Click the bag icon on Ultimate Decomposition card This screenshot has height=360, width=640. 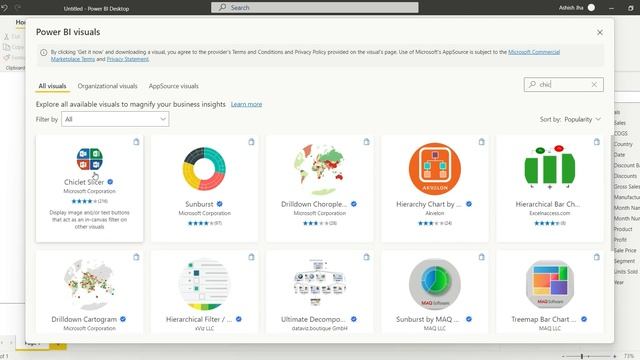point(367,257)
